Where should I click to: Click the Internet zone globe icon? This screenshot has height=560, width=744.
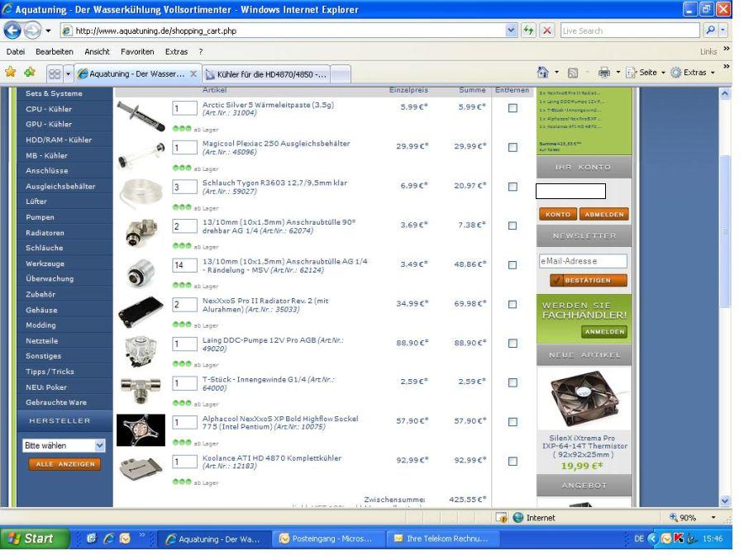click(x=518, y=518)
